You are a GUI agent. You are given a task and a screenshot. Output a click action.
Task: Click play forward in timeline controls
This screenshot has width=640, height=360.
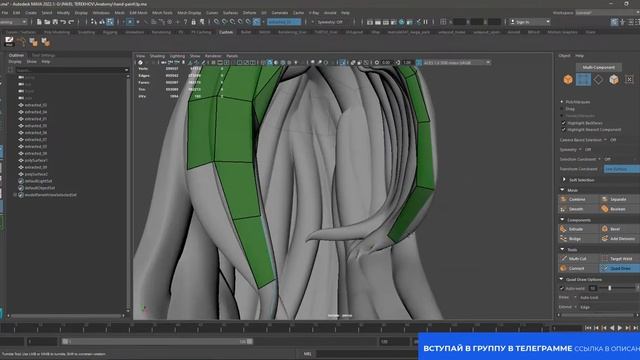click(x=620, y=328)
